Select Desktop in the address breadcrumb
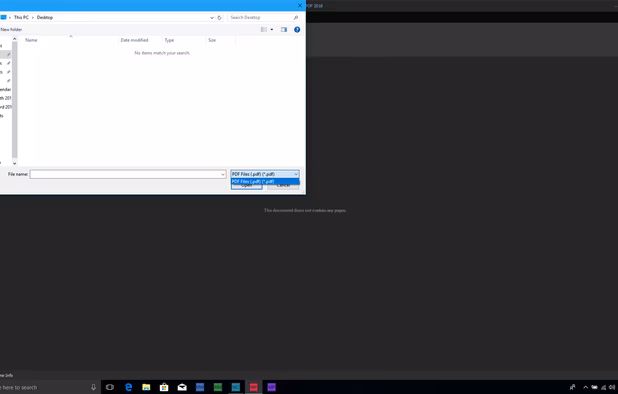This screenshot has width=618, height=394. 45,17
